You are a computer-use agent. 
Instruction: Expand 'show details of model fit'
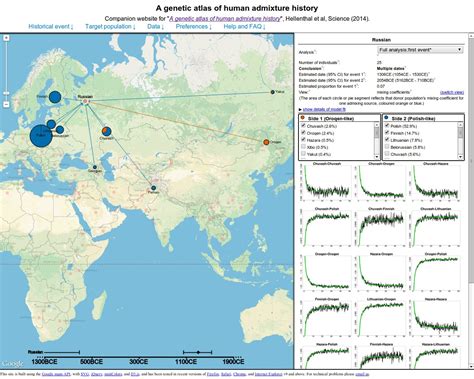click(324, 109)
